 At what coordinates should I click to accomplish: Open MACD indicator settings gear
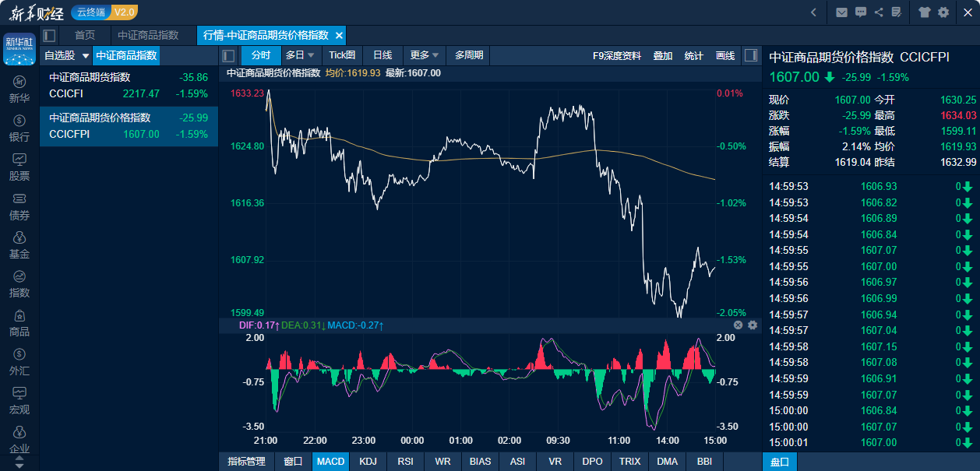click(753, 325)
